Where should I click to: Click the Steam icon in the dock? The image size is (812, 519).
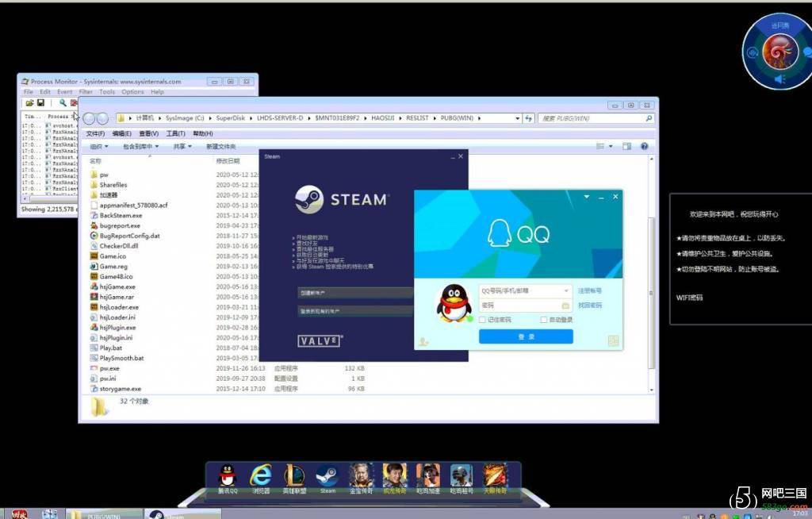point(327,476)
